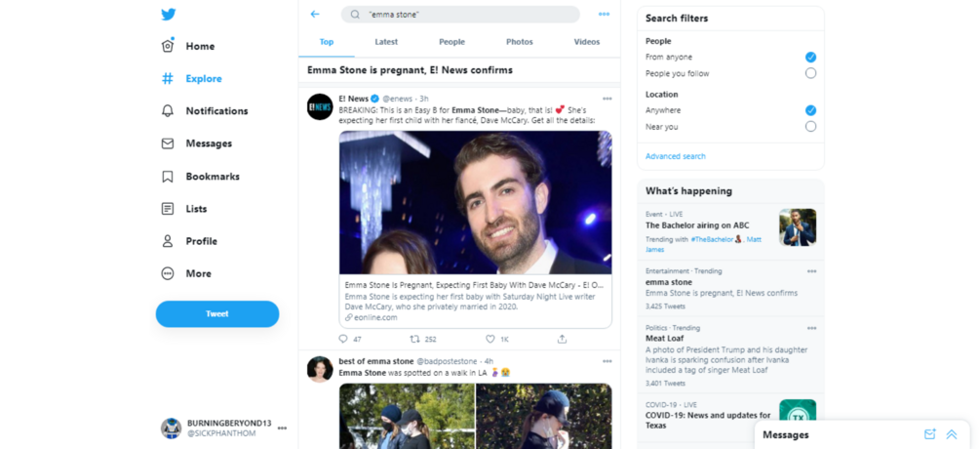Open Meat Loaf trend options menu
This screenshot has width=980, height=449.
[811, 328]
